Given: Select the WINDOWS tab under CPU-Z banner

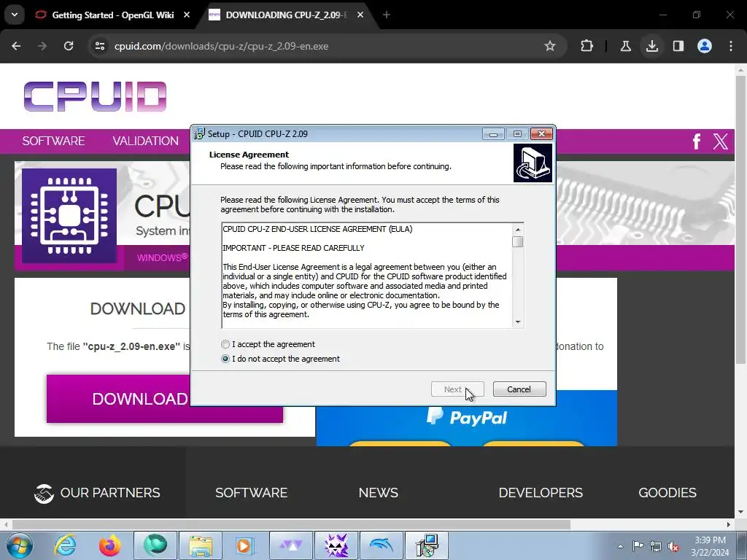Looking at the screenshot, I should click(x=162, y=257).
